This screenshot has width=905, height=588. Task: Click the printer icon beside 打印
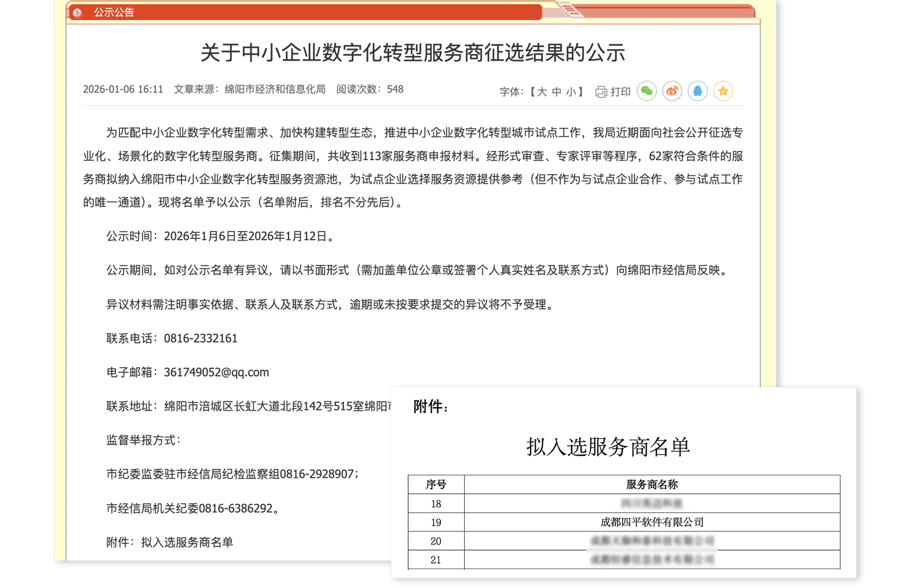pos(601,92)
